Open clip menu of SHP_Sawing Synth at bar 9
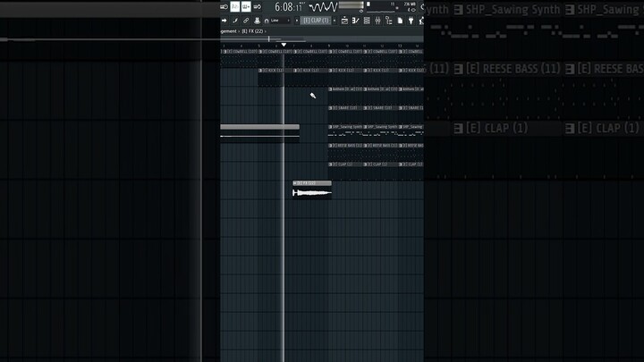The width and height of the screenshot is (644, 362). (x=331, y=127)
